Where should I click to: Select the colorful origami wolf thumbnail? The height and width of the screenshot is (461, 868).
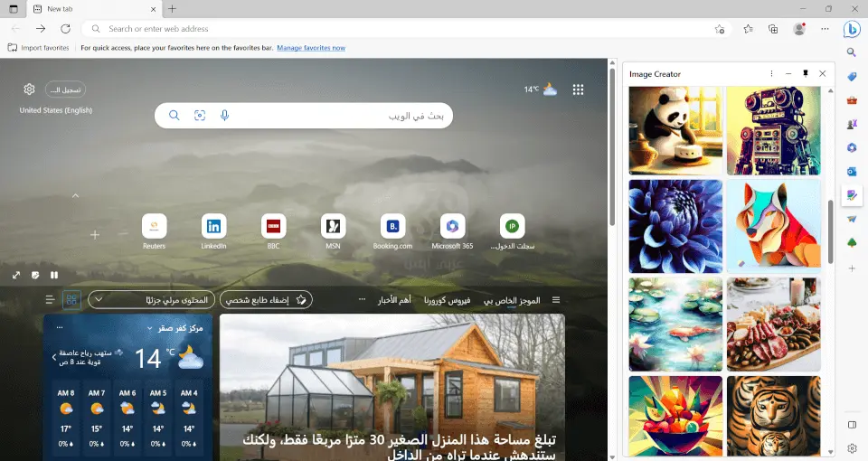(x=773, y=226)
